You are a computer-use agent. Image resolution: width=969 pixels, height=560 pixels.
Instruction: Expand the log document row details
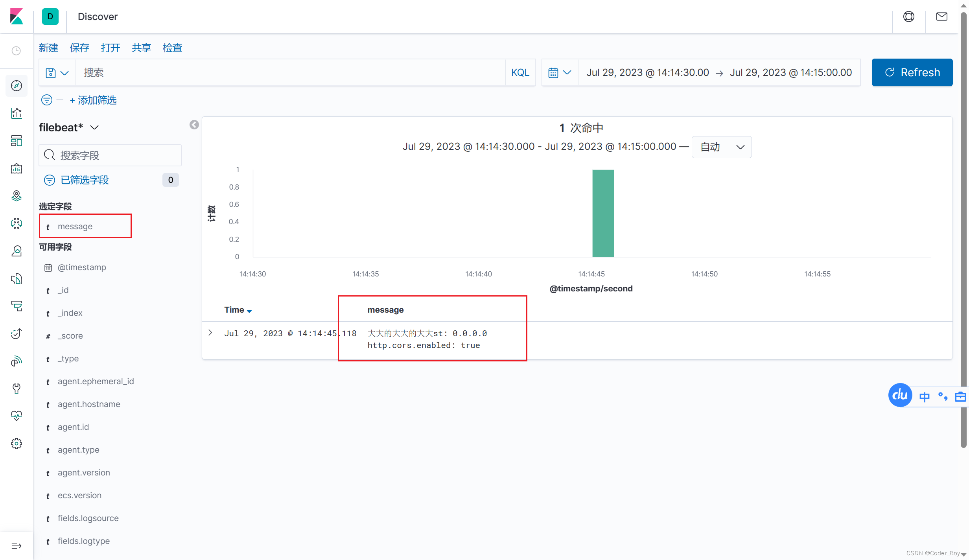pyautogui.click(x=210, y=333)
